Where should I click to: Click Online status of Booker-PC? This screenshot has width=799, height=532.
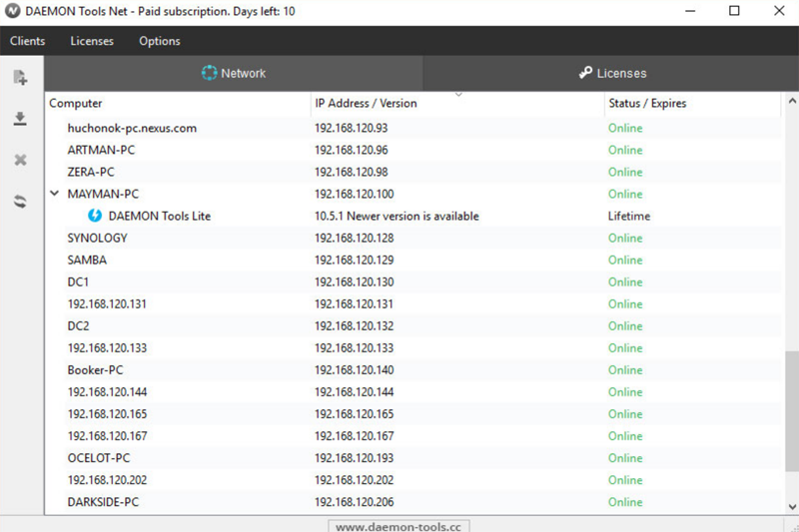pyautogui.click(x=625, y=369)
